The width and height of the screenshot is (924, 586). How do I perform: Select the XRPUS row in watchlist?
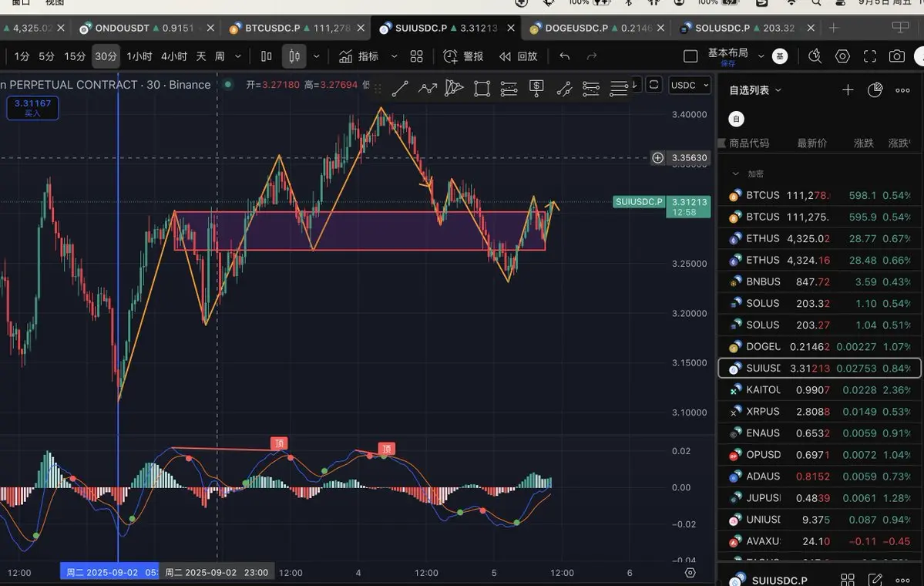click(x=819, y=412)
